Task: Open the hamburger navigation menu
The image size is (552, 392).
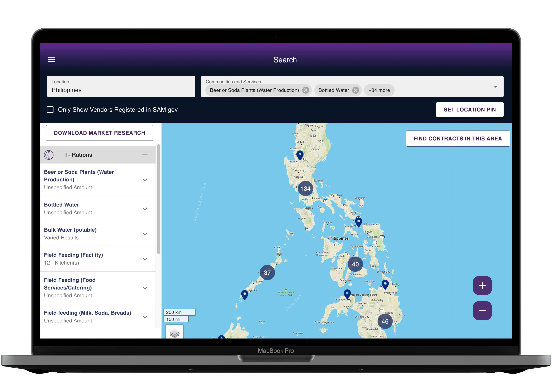Action: [51, 60]
